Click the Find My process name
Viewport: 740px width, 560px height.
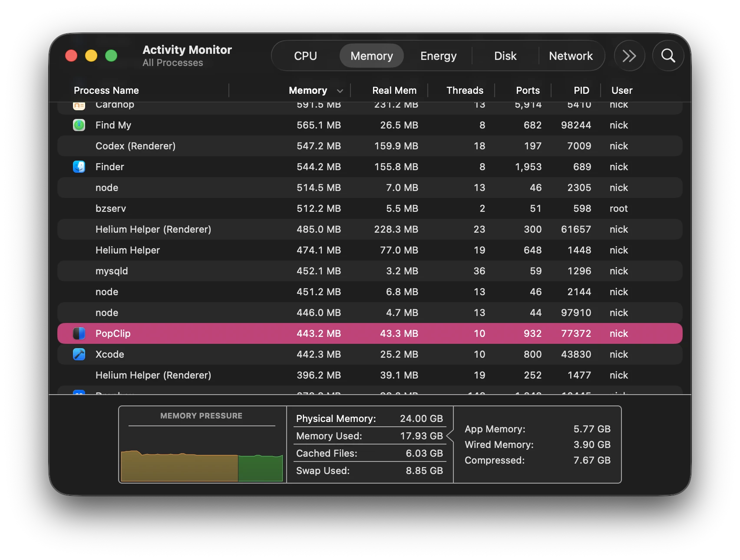113,125
